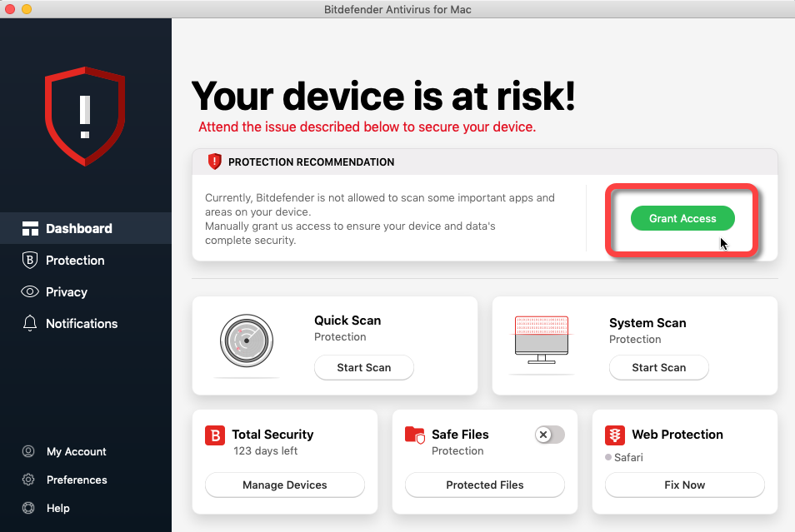Viewport: 795px width, 532px height.
Task: Click the Dashboard sidebar icon
Action: [x=31, y=228]
